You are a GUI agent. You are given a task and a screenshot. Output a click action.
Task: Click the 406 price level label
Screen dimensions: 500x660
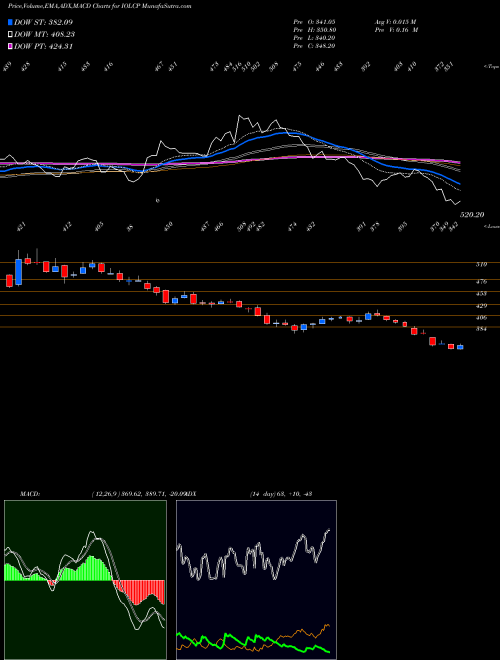(481, 318)
